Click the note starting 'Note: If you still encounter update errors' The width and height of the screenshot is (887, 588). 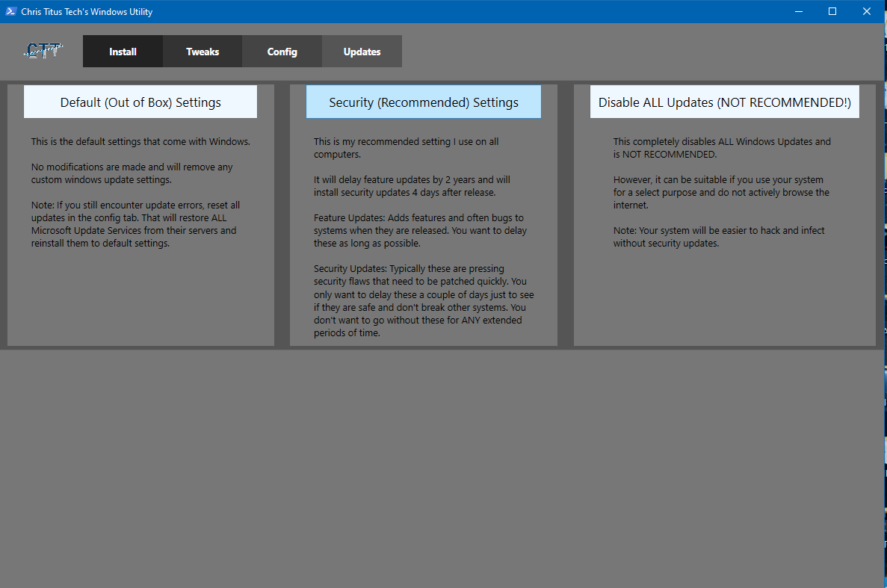pyautogui.click(x=135, y=224)
